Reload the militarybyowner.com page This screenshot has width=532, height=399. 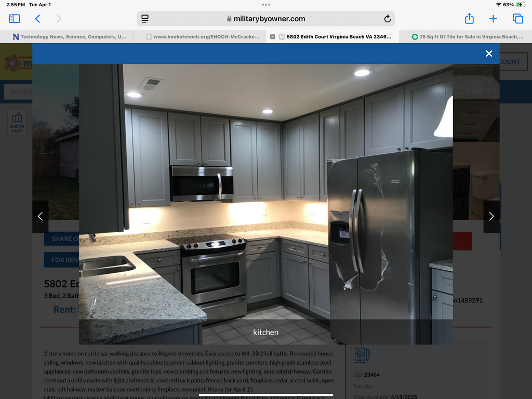pos(388,19)
